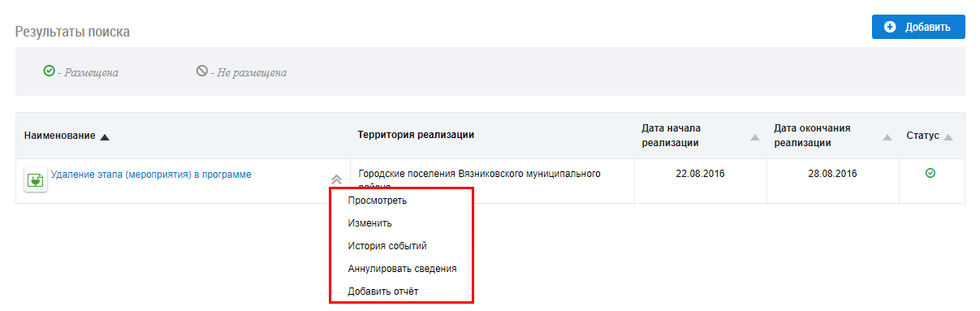Choose Добавить отчёт from the menu
The image size is (980, 311).
point(382,291)
